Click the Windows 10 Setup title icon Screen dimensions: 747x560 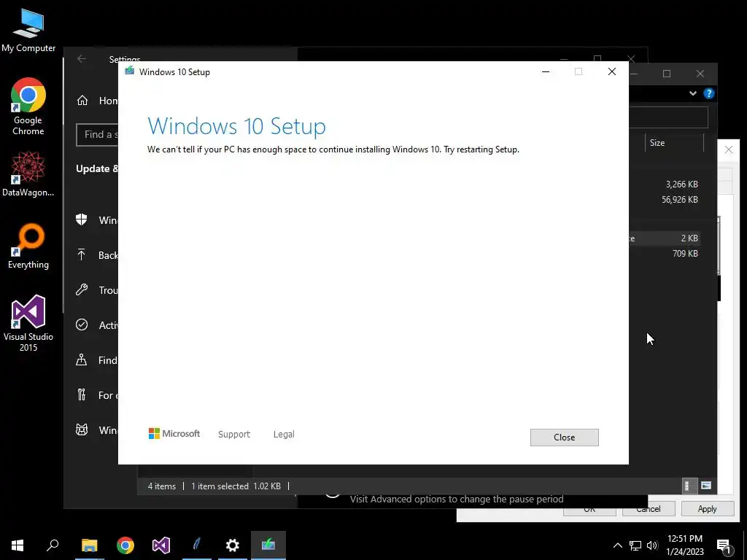pos(130,71)
